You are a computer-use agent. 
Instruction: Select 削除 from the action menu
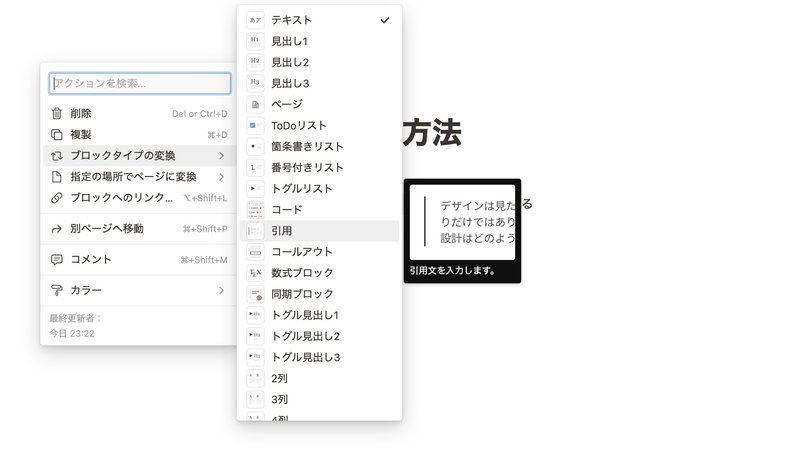pos(139,113)
